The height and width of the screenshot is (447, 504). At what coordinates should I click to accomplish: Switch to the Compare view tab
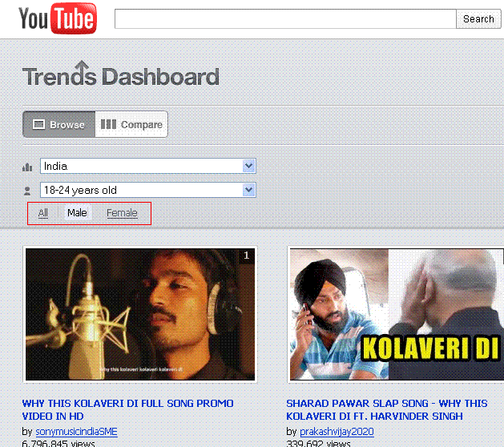(131, 124)
